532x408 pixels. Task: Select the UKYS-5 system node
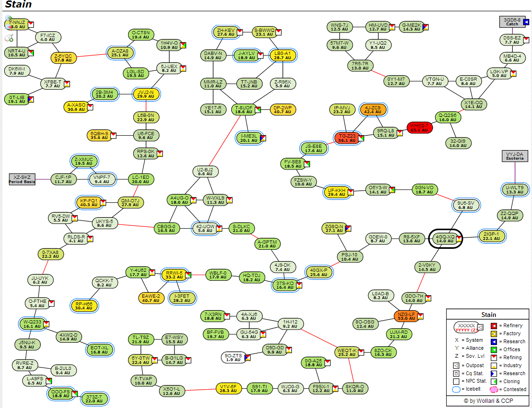tap(105, 223)
